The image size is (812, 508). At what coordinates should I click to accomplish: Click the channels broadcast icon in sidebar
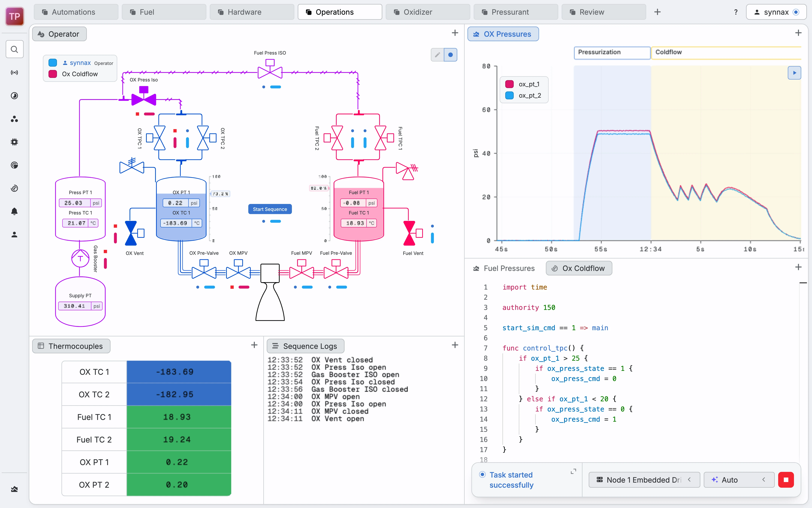point(14,73)
